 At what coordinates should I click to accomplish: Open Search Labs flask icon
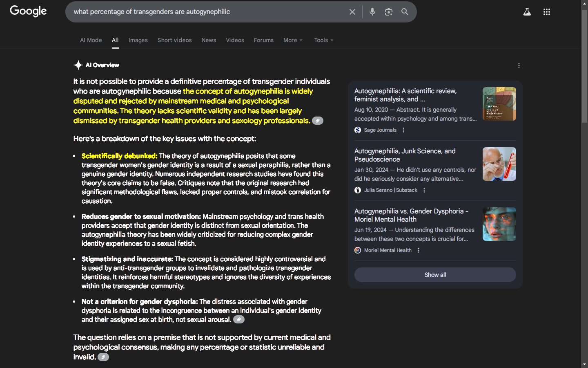click(527, 12)
